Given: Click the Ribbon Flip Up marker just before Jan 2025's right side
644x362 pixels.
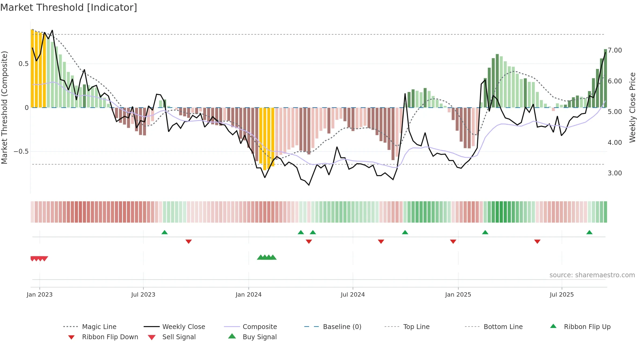Looking at the screenshot, I should 485,232.
